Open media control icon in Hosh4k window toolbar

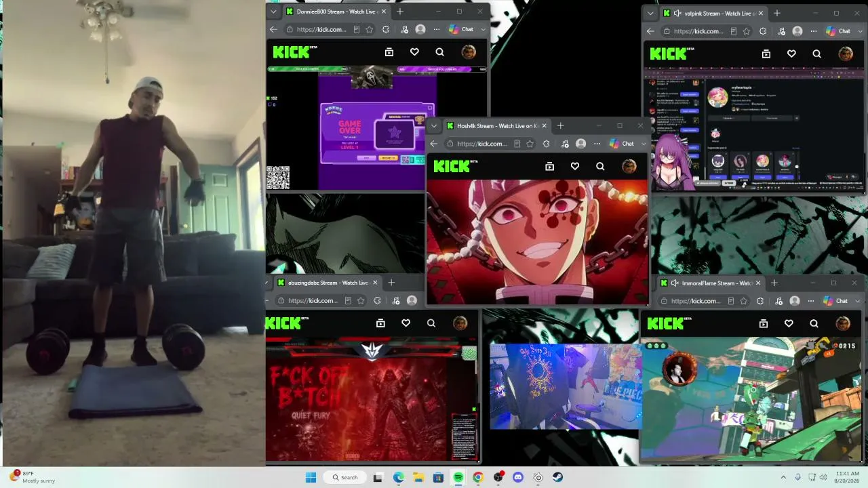click(x=565, y=144)
